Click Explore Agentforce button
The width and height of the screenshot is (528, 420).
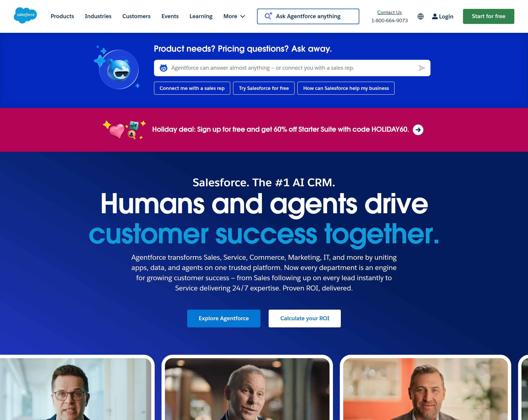pyautogui.click(x=224, y=318)
